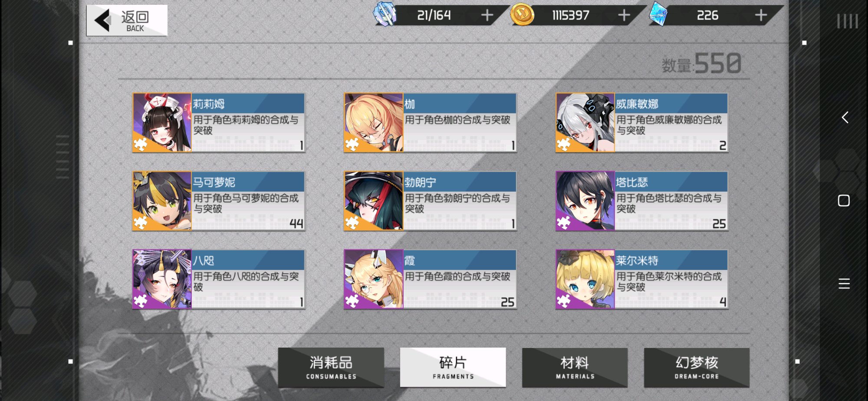Screen dimensions: 868x401
Task: Tap the stamina currency icon
Action: tap(385, 14)
